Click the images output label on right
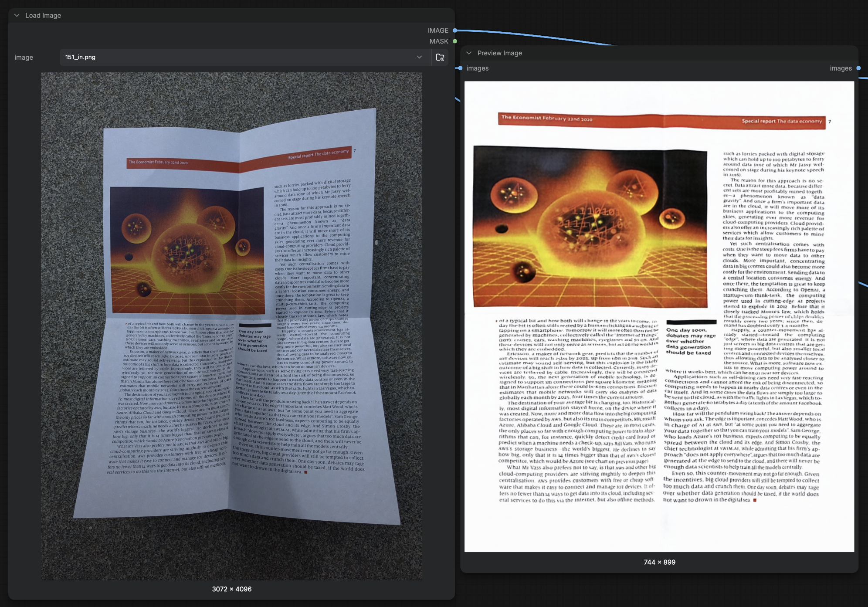 pos(841,68)
